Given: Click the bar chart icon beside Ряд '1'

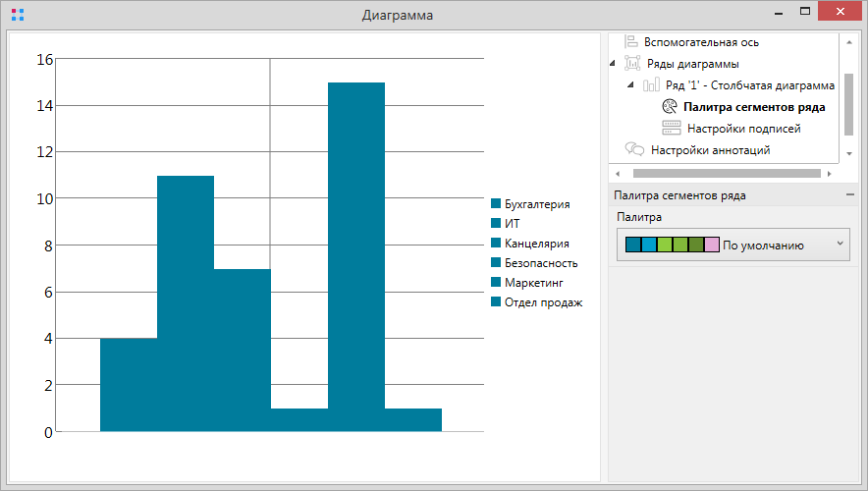Looking at the screenshot, I should point(652,85).
